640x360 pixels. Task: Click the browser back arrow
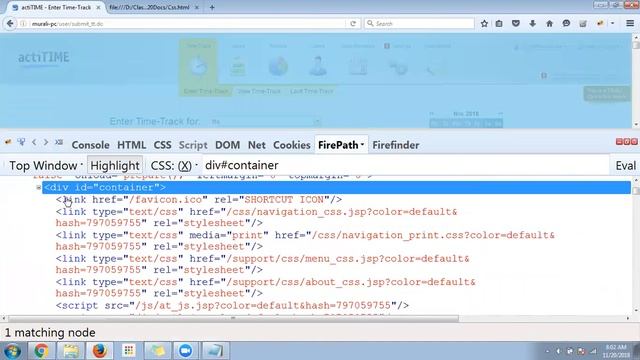tap(10, 24)
